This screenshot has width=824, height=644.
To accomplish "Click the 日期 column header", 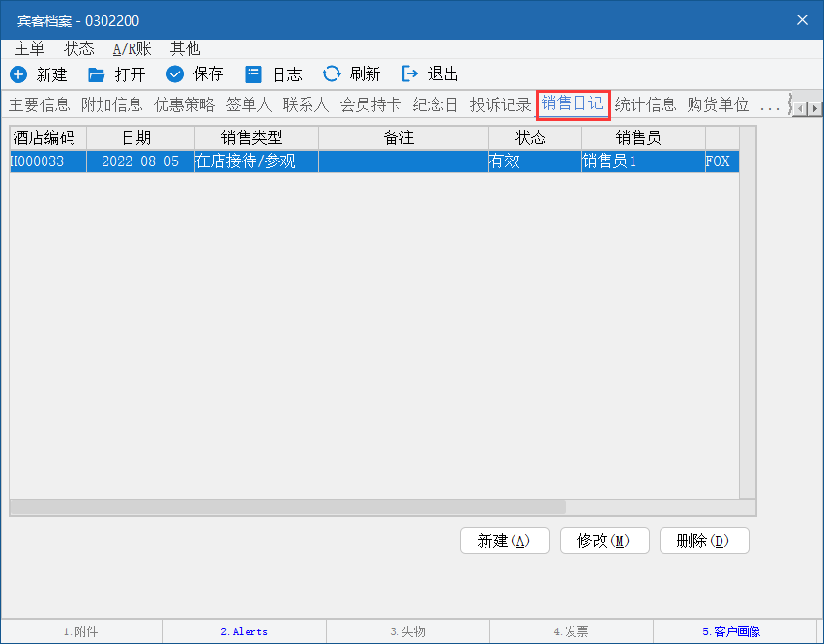I will click(x=141, y=137).
